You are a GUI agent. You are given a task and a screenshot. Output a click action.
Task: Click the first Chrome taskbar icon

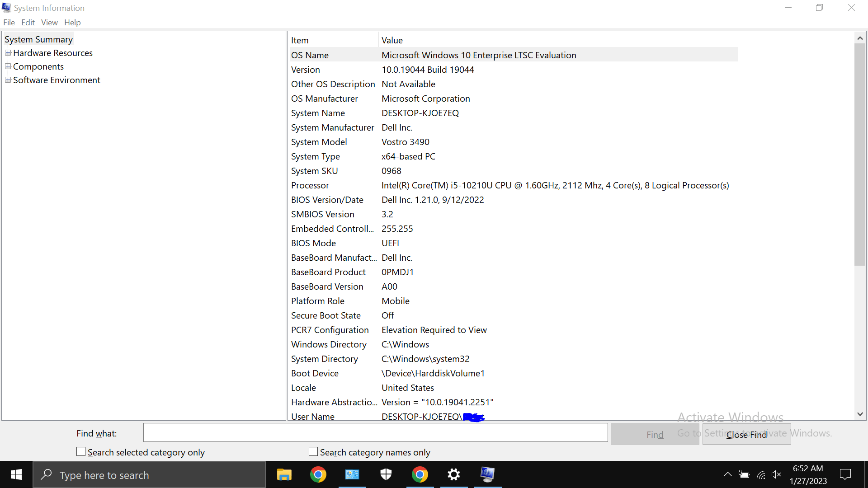tap(318, 475)
